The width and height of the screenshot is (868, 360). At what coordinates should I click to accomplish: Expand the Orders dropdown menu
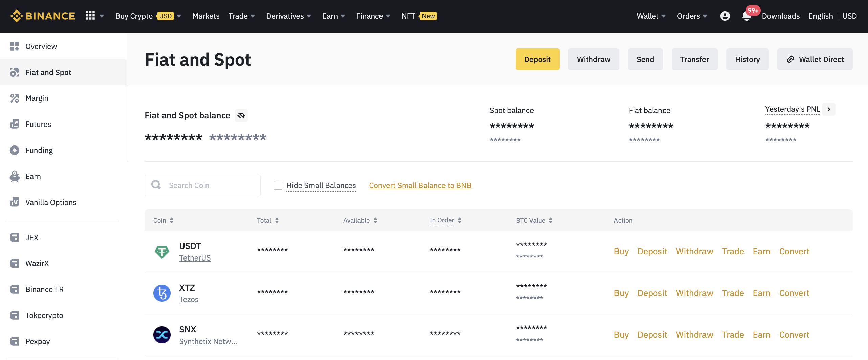(705, 16)
